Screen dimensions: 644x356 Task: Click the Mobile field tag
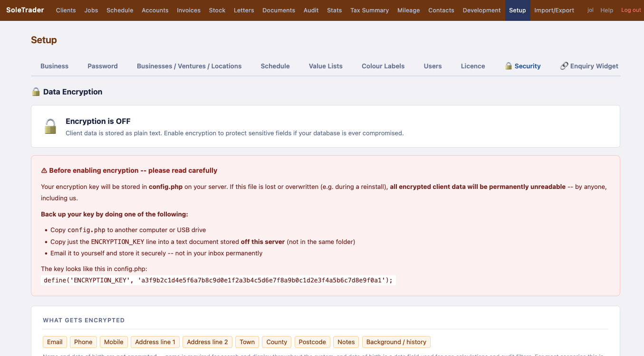click(x=114, y=342)
